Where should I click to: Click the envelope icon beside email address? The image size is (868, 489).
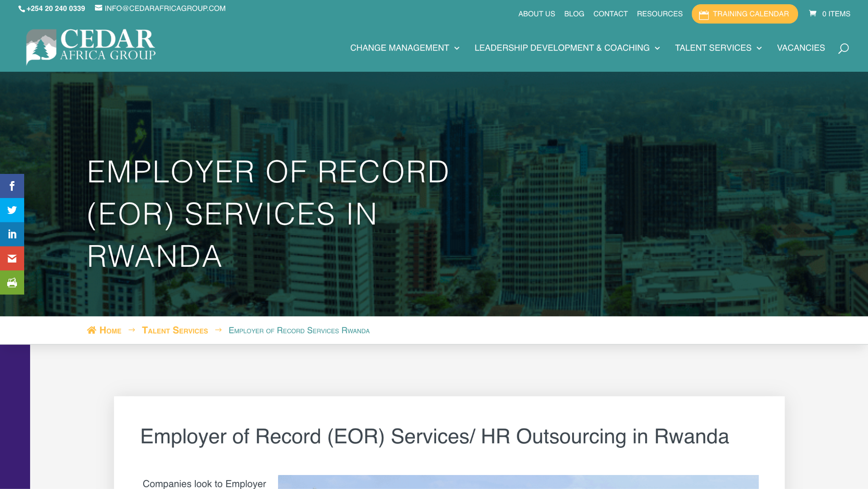tap(99, 8)
